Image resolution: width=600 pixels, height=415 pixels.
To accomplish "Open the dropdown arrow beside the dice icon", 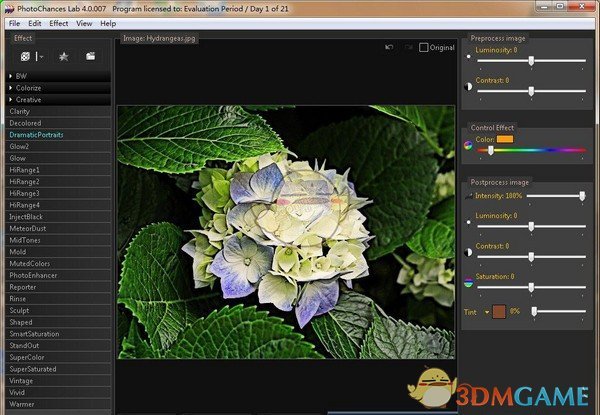I will coord(39,57).
